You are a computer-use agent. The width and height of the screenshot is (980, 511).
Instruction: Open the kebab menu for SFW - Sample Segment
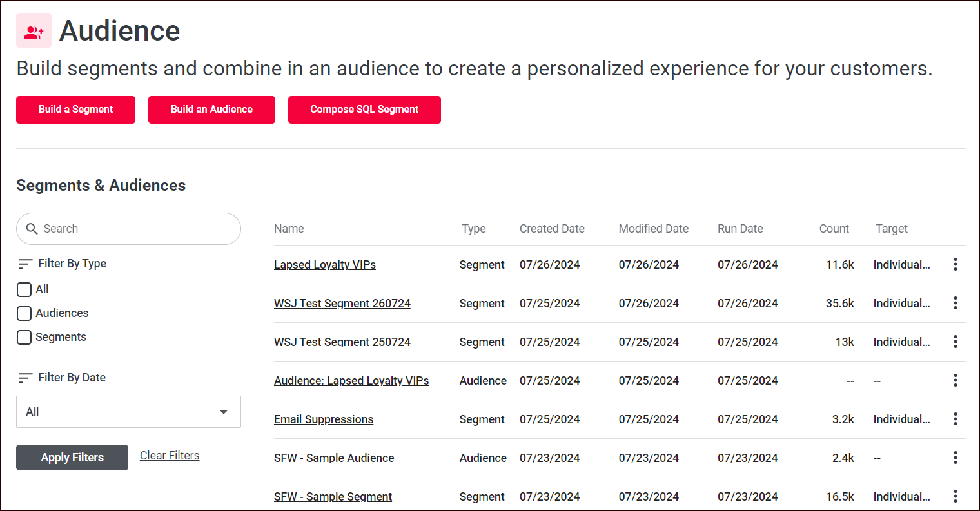(955, 496)
